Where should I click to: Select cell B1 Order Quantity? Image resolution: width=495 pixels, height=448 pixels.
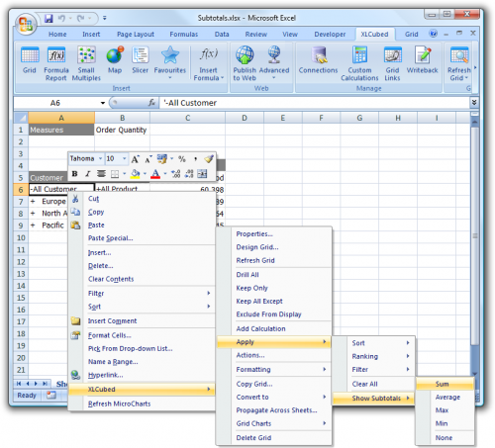[x=122, y=130]
